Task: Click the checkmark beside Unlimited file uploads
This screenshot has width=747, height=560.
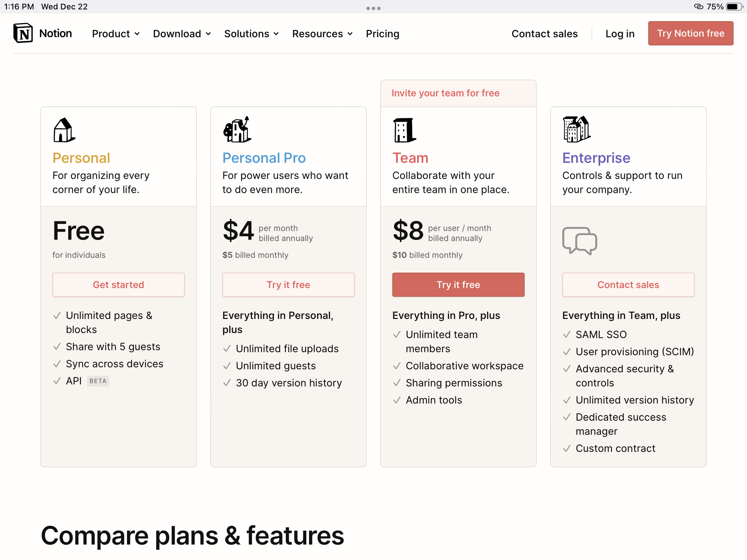Action: tap(227, 348)
